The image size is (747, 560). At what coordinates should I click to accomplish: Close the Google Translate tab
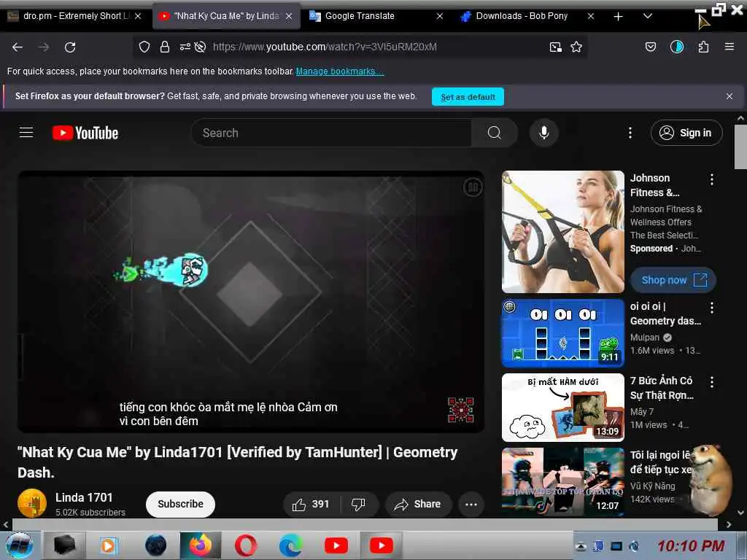tap(440, 16)
